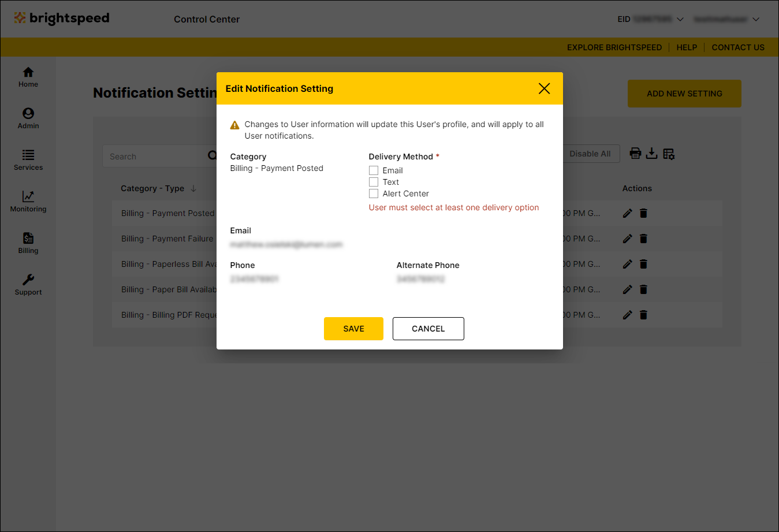
Task: Edit the Billing PDF Request row
Action: pyautogui.click(x=628, y=315)
